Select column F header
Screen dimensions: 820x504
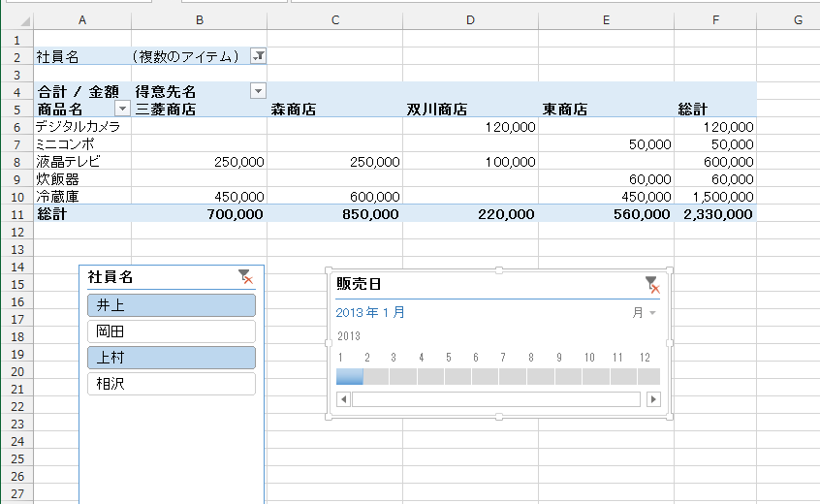[715, 19]
